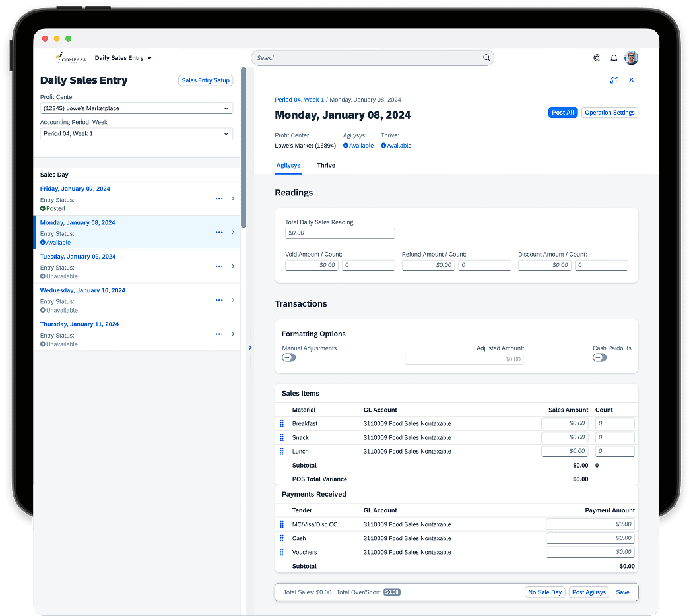
Task: Click the Breakfast Sales Amount field
Action: 565,423
